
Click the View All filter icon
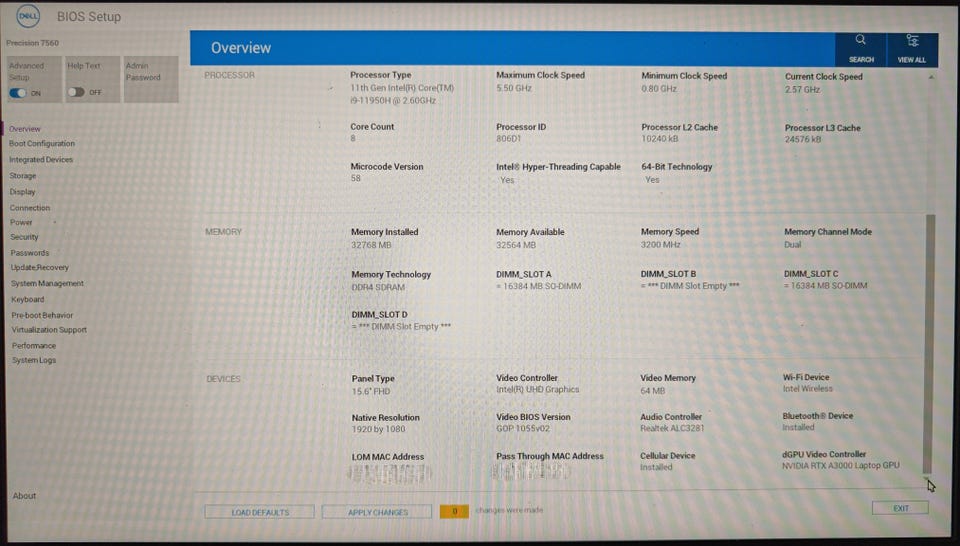(x=912, y=41)
